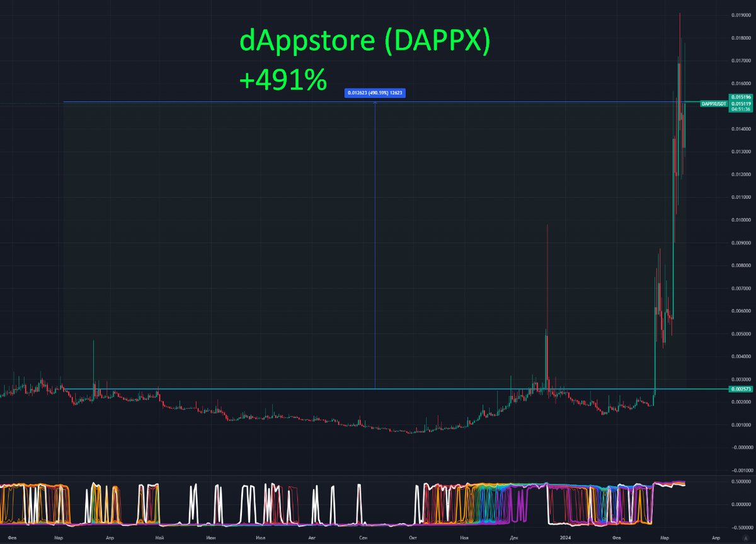Click the Май label on time axis

click(x=159, y=538)
